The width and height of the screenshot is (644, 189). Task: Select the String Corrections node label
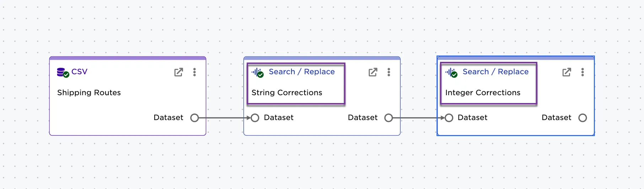click(x=287, y=93)
